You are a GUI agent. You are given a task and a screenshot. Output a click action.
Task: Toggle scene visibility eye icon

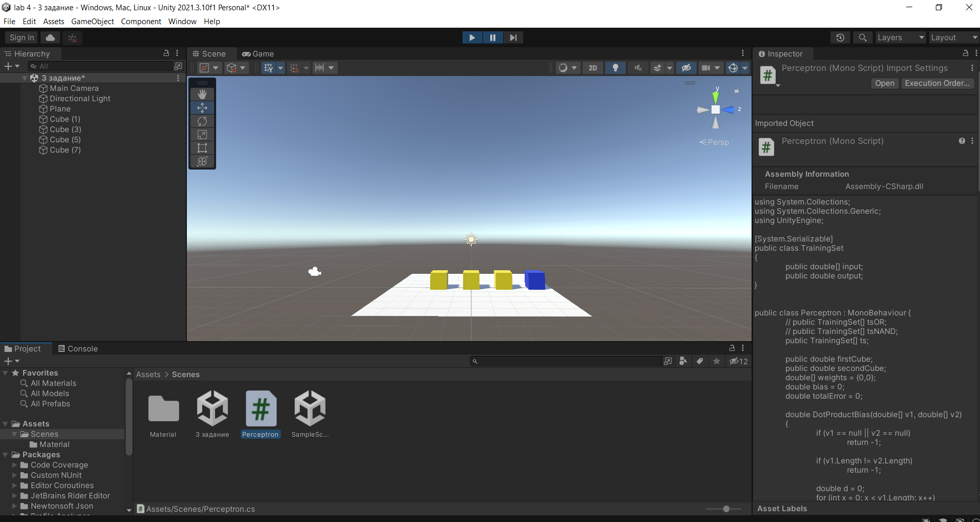[x=686, y=68]
